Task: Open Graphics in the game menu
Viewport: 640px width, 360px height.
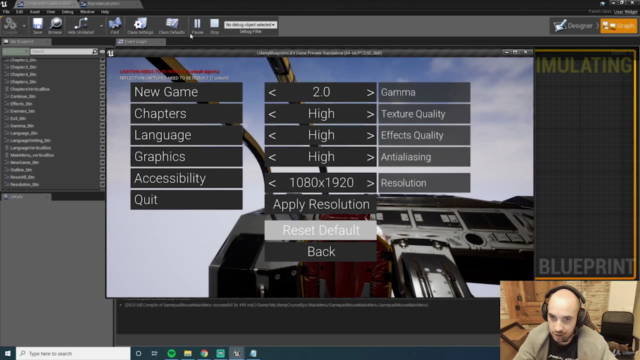Action: click(186, 157)
